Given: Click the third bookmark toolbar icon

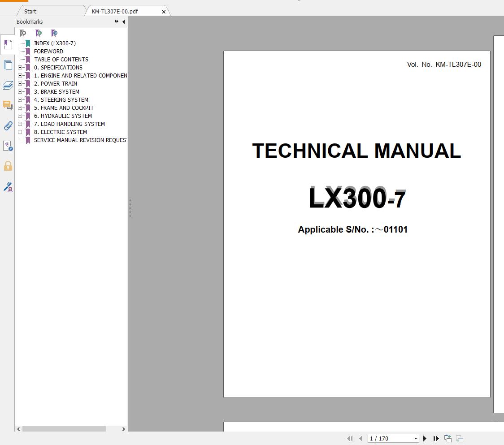Looking at the screenshot, I should coord(54,33).
